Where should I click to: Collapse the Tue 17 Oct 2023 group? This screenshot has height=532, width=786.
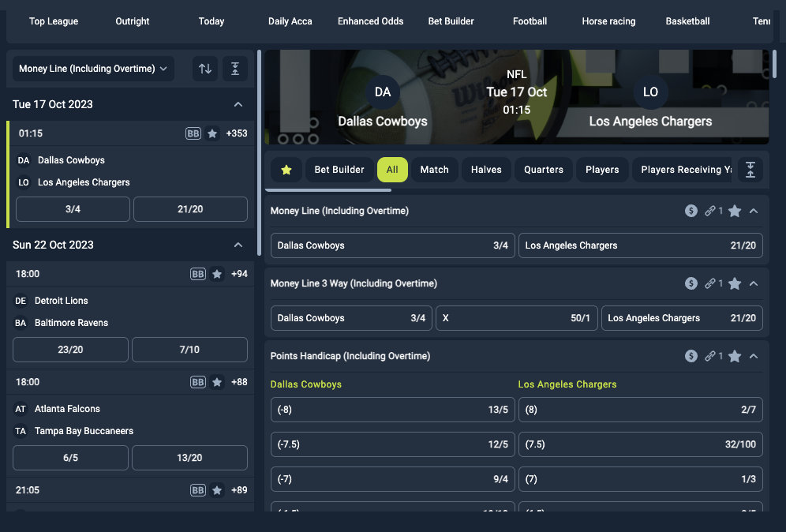point(238,104)
